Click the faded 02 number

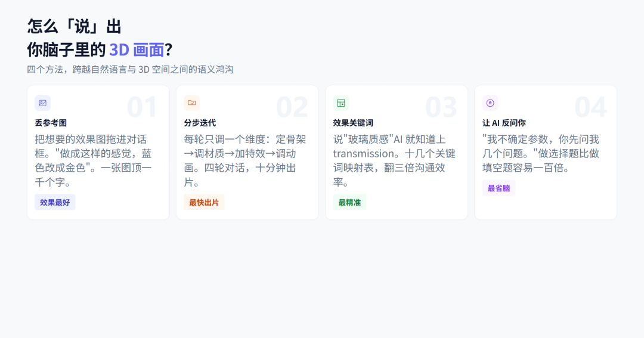[292, 107]
